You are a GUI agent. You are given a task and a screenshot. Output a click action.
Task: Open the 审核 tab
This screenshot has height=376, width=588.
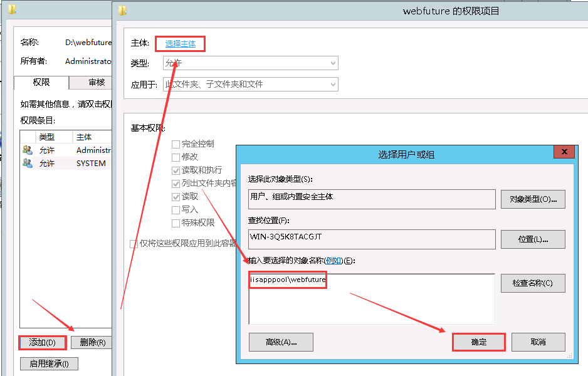97,82
